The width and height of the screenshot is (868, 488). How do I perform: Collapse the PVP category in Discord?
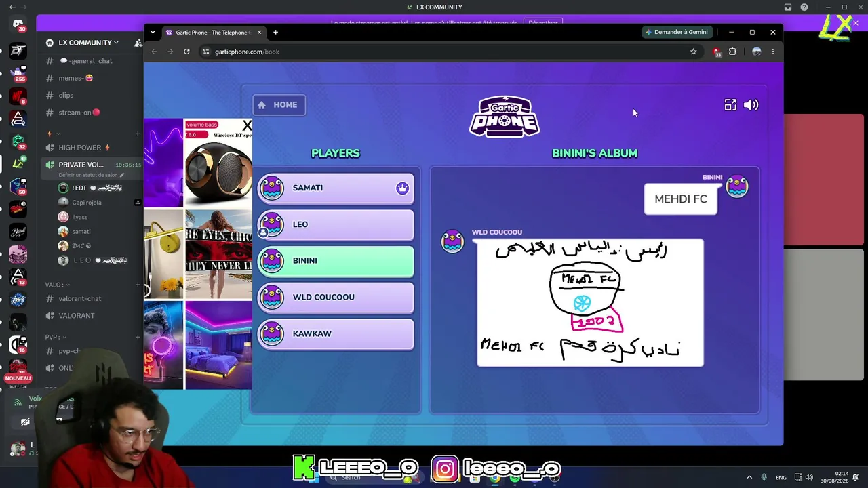click(55, 337)
